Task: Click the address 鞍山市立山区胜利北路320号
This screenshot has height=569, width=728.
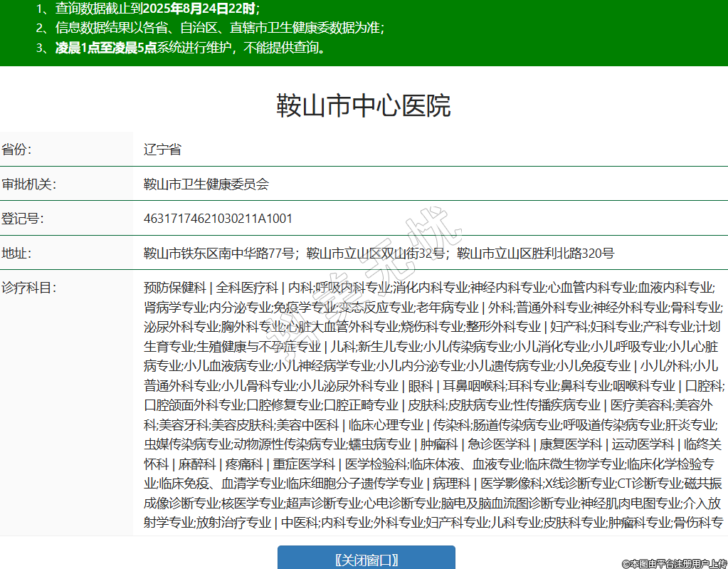Action: click(535, 253)
